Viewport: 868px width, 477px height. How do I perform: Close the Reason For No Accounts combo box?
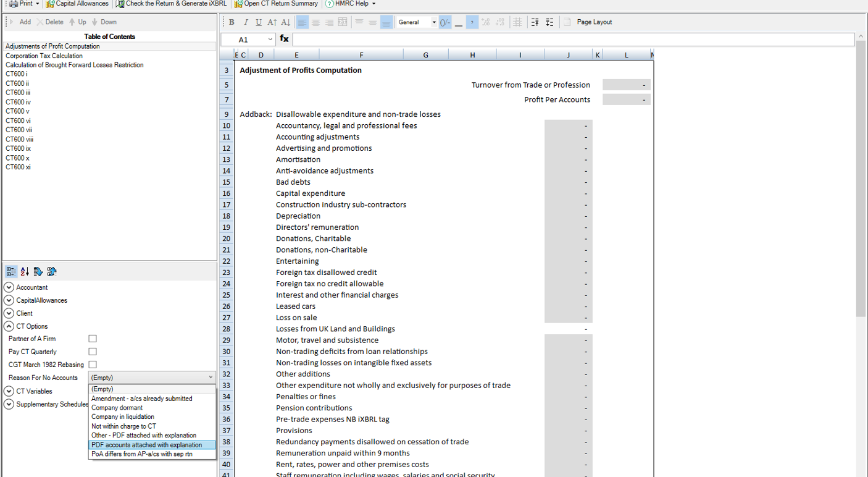211,378
